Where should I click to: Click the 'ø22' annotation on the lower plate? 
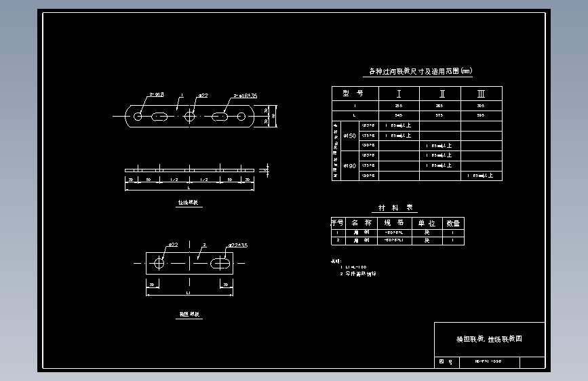tap(172, 245)
